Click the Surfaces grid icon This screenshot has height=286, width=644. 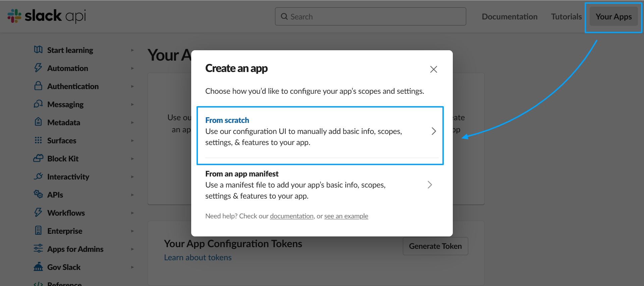pyautogui.click(x=38, y=140)
